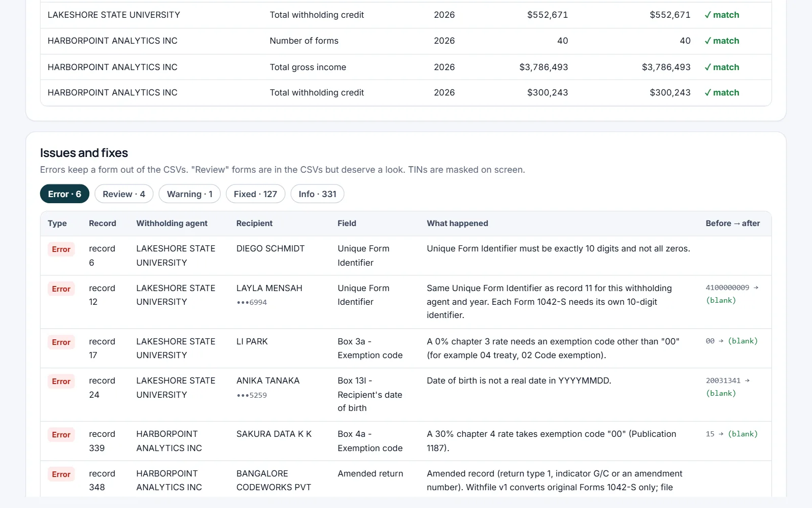This screenshot has height=508, width=812.
Task: Click the Error badge for record 348
Action: coord(61,474)
